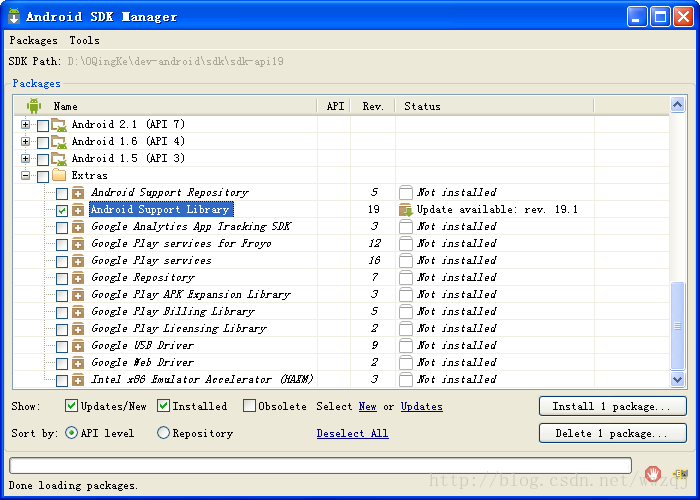Viewport: 700px width, 500px height.
Task: Toggle the Installed show filter
Action: pyautogui.click(x=163, y=405)
